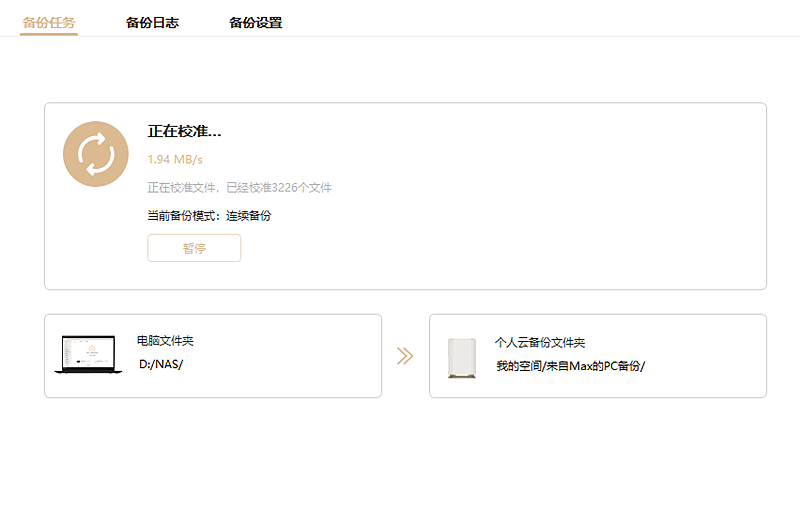Click the D:/NAS/ path text
This screenshot has width=800, height=510.
(161, 364)
